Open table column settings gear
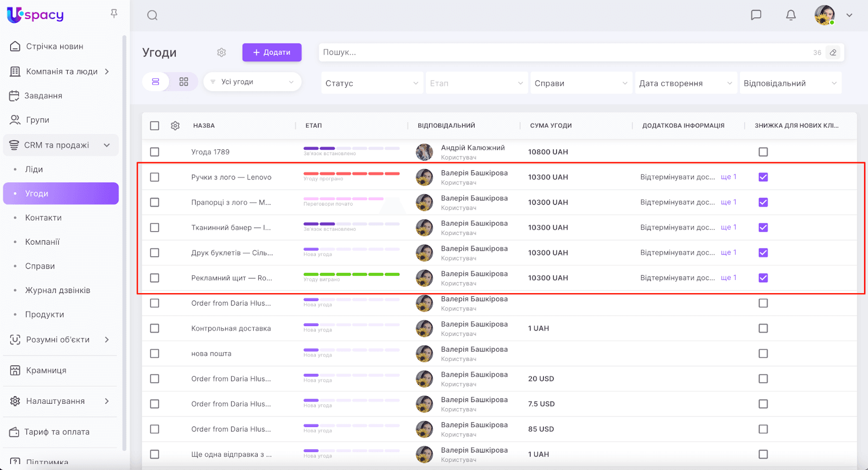The height and width of the screenshot is (470, 868). [175, 126]
